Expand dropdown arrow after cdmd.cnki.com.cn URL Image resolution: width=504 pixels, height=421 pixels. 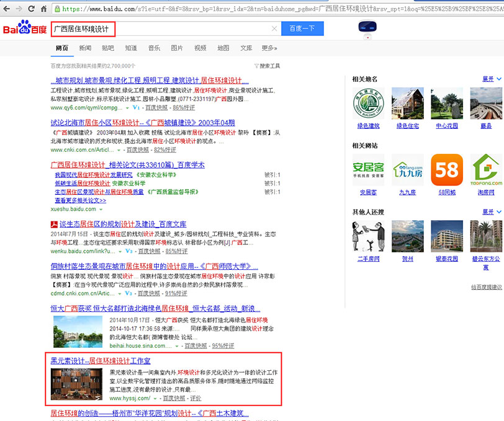120,293
